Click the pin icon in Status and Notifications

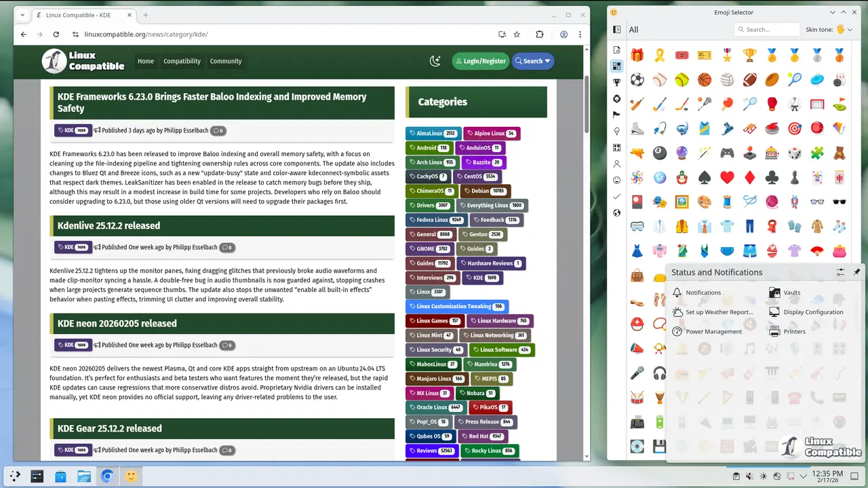click(856, 272)
